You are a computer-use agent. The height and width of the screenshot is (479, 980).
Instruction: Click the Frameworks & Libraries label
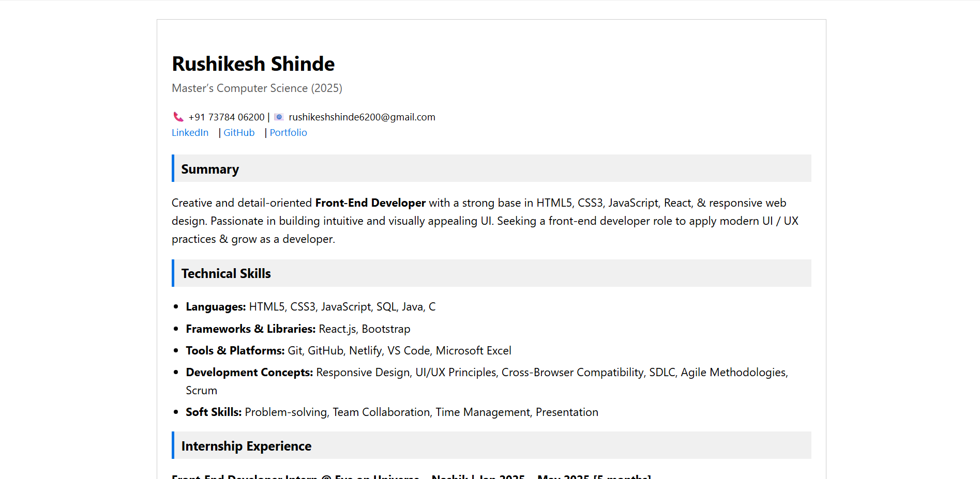250,329
